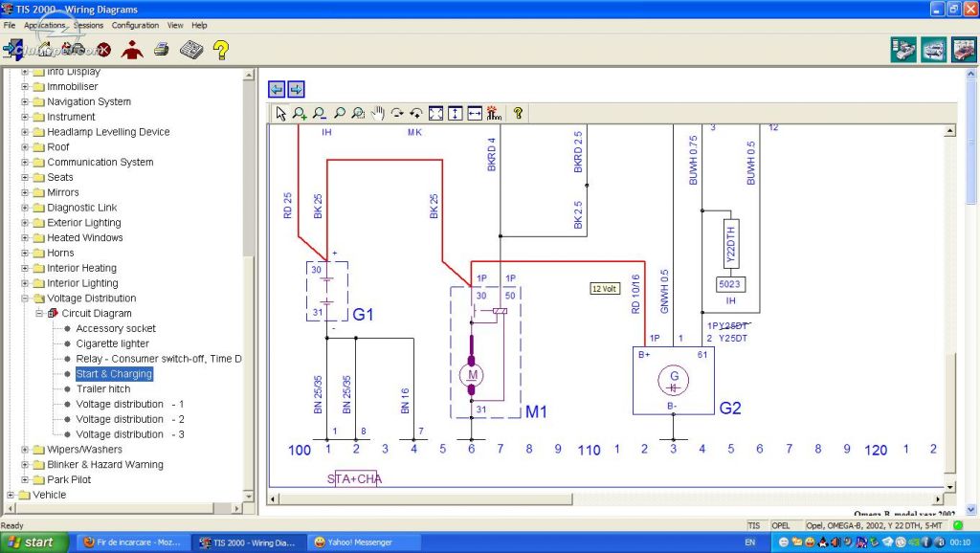Click the fit to width icon
This screenshot has width=980, height=553.
[475, 113]
